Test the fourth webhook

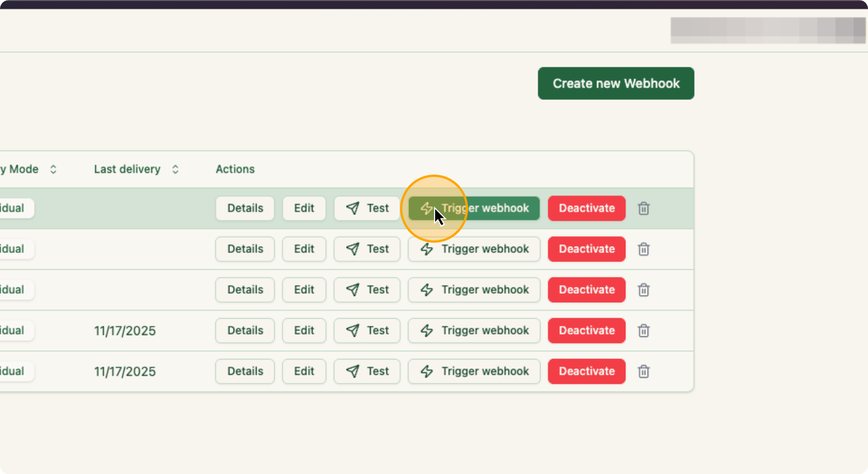click(367, 331)
